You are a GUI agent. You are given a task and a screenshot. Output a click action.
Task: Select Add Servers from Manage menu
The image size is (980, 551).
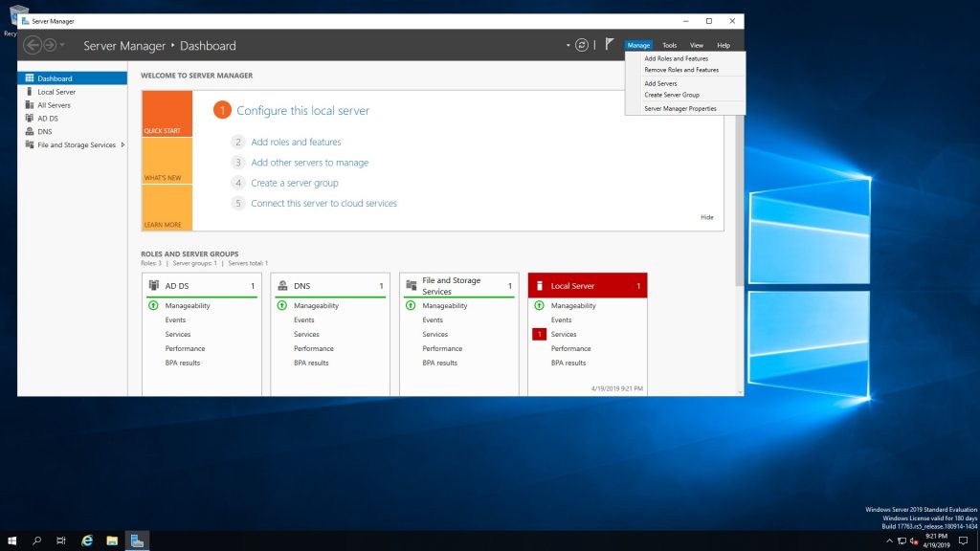click(660, 83)
